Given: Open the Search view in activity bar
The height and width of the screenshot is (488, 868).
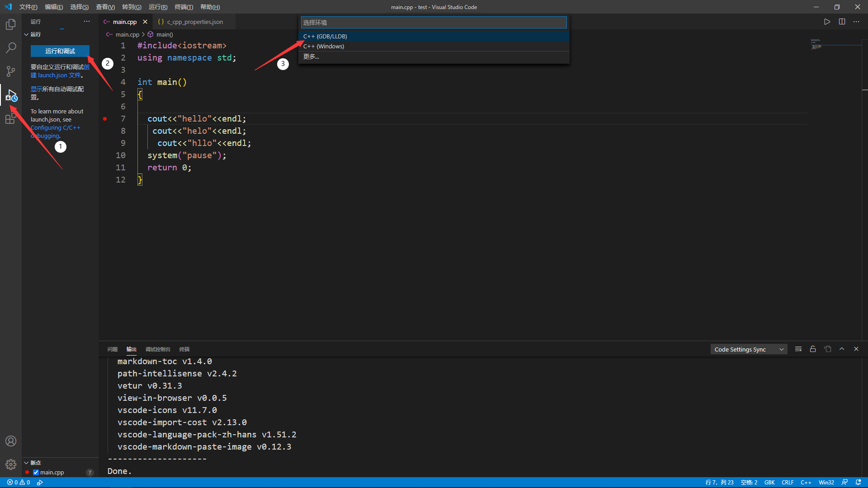Looking at the screenshot, I should pos(11,47).
